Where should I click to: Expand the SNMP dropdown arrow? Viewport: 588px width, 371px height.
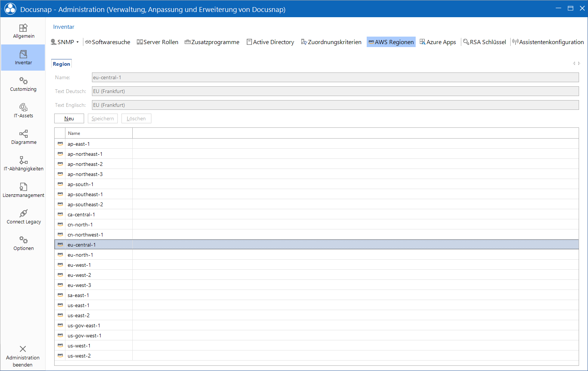(78, 42)
